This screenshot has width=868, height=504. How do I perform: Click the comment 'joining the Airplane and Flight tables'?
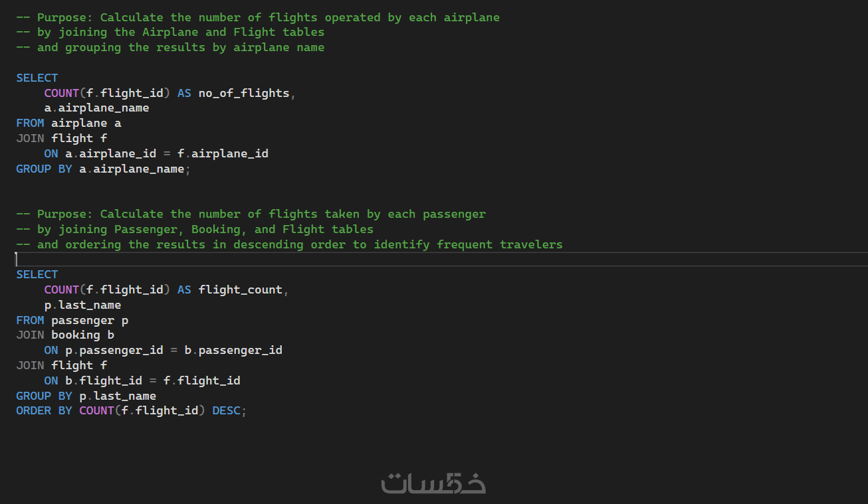[170, 32]
